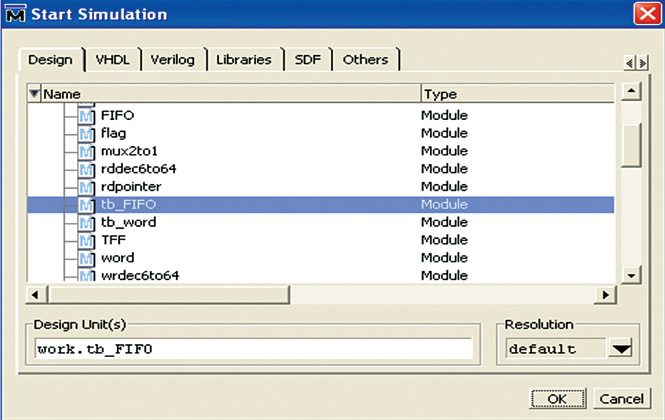Click the tb_word module icon
Image resolution: width=665 pixels, height=420 pixels.
point(85,223)
